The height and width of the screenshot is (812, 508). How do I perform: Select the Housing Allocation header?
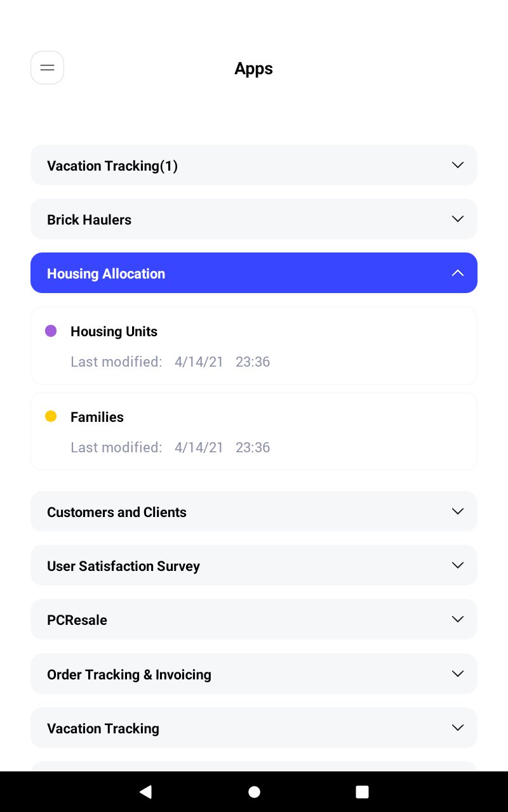[106, 273]
